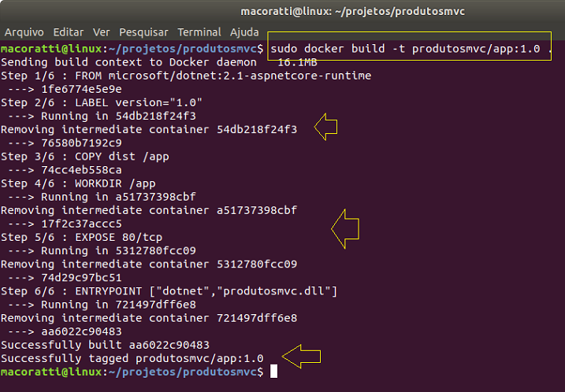
Task: Click the Step 3/6 COPY dist /app line
Action: coord(85,157)
